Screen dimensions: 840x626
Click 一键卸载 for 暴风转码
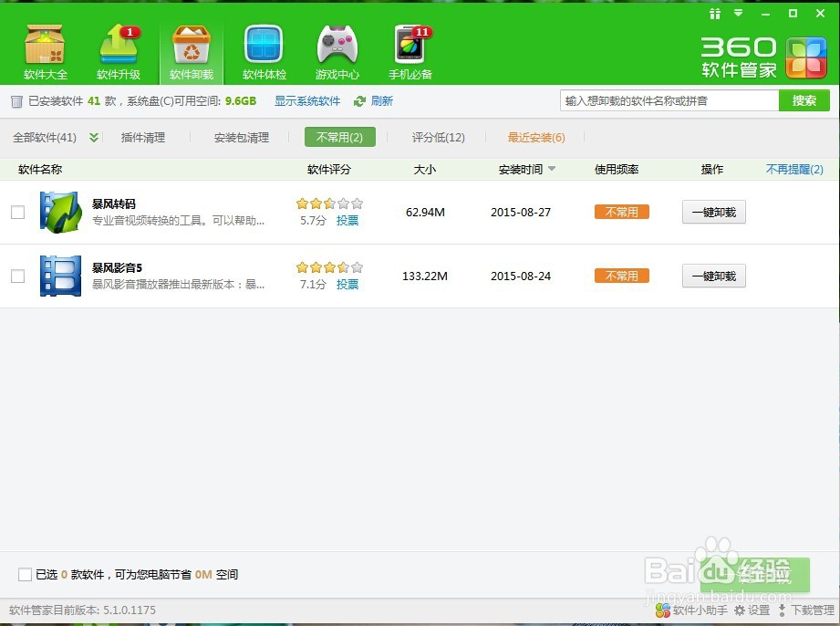[713, 213]
